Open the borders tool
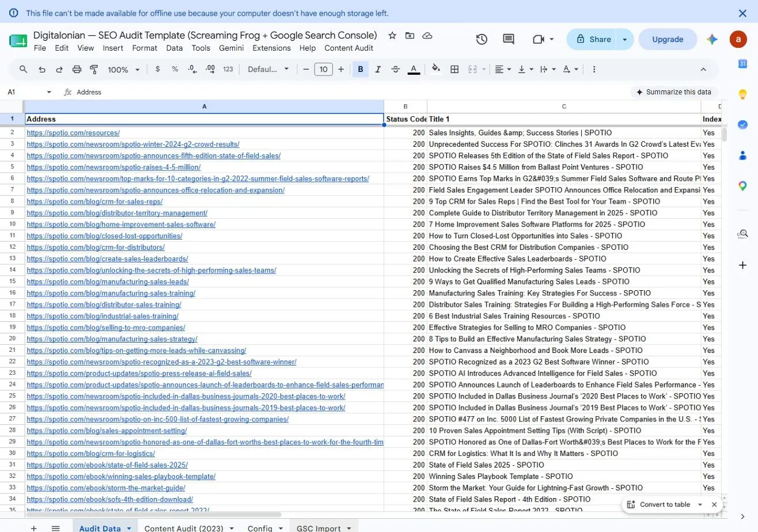This screenshot has width=758, height=532. click(x=454, y=69)
